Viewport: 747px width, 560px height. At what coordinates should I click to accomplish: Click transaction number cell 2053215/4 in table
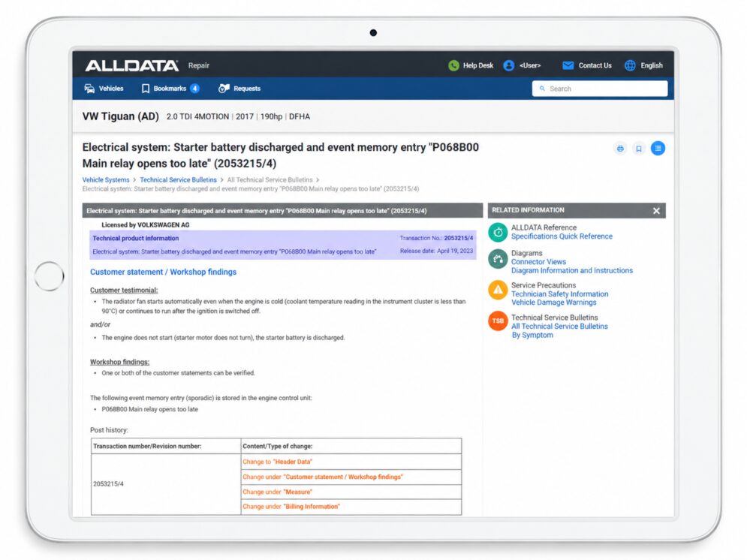pos(166,484)
